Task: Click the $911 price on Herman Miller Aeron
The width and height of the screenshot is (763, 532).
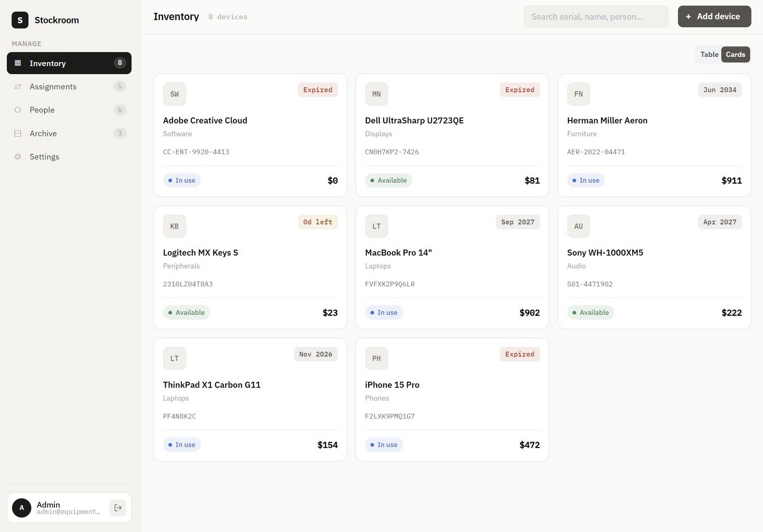Action: coord(732,180)
